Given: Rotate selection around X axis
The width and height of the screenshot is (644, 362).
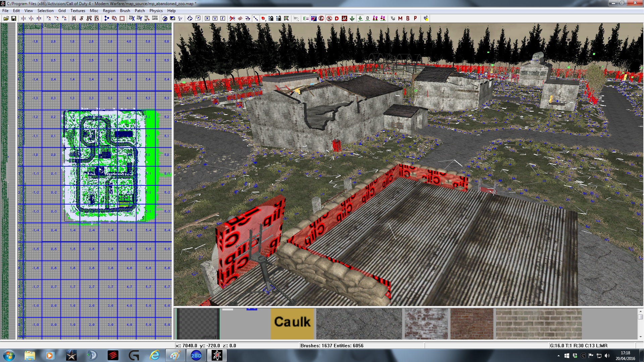Looking at the screenshot, I should pyautogui.click(x=49, y=18).
